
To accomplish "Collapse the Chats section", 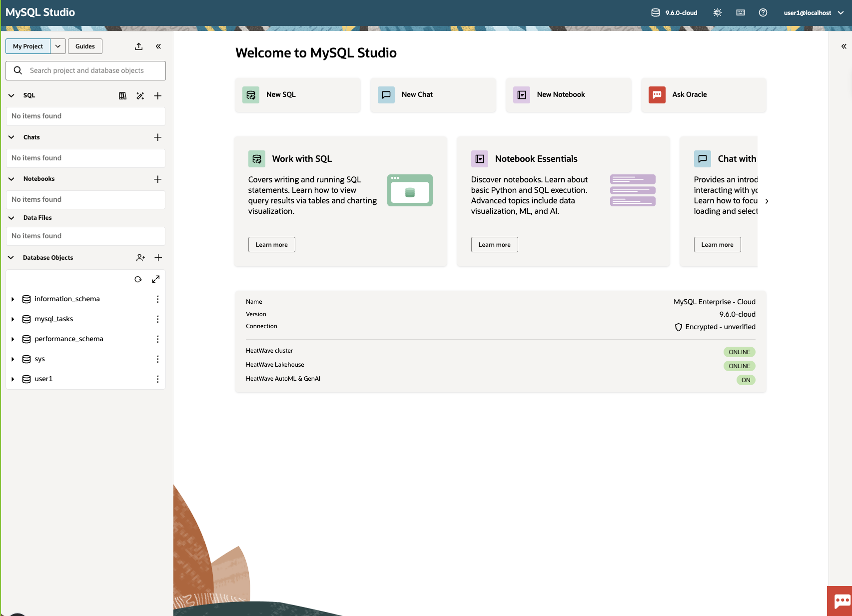I will pyautogui.click(x=11, y=137).
